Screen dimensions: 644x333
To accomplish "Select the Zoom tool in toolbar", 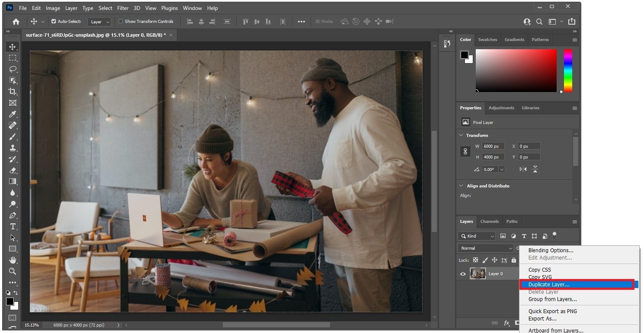I will (13, 271).
